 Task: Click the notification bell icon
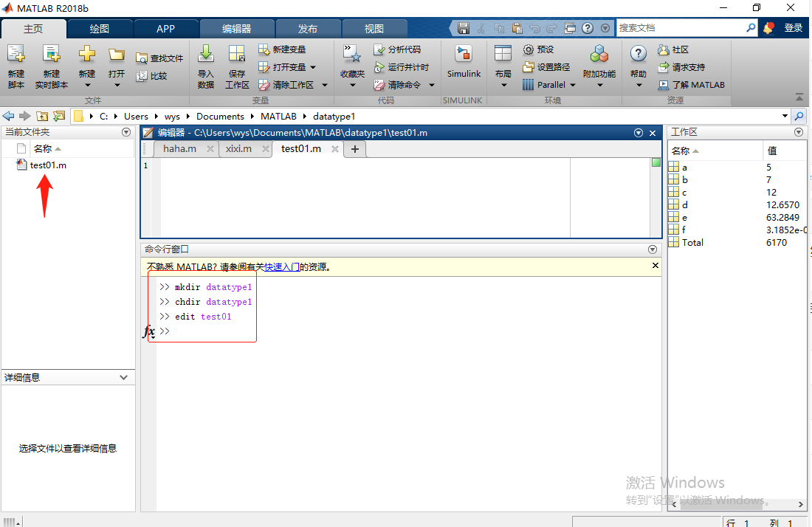[768, 28]
